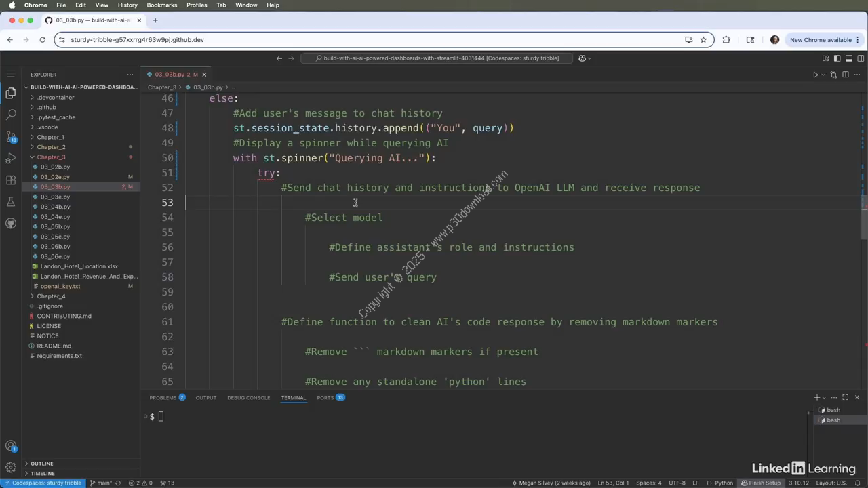Bookmark this page with star icon
Viewport: 868px width, 488px height.
[703, 40]
